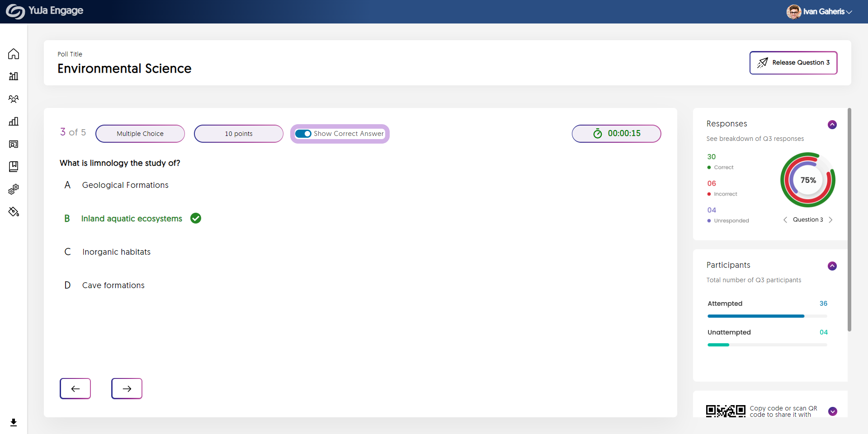Click the green correct checkmark on option B
Screen dimensions: 868x434
point(196,219)
